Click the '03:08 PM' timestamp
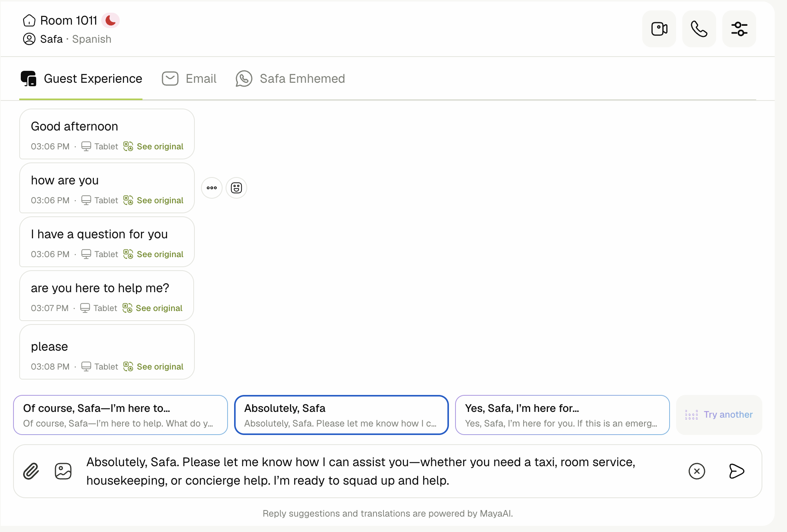The width and height of the screenshot is (787, 532). point(50,366)
